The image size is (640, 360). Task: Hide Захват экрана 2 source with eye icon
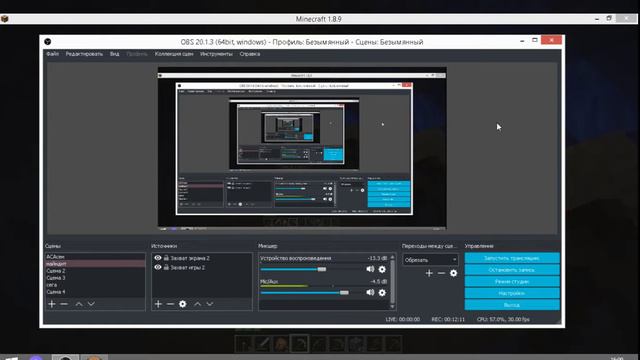click(x=158, y=258)
